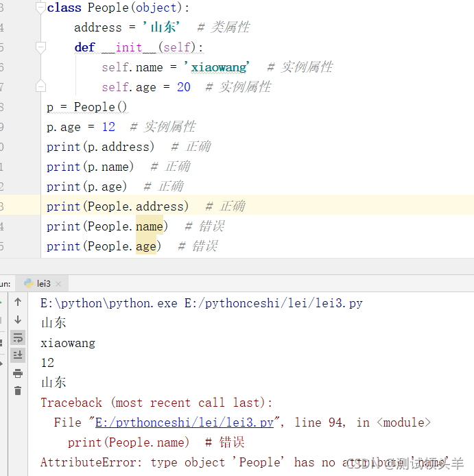Click the AttributeError message line in console
The height and width of the screenshot is (476, 474).
192,462
